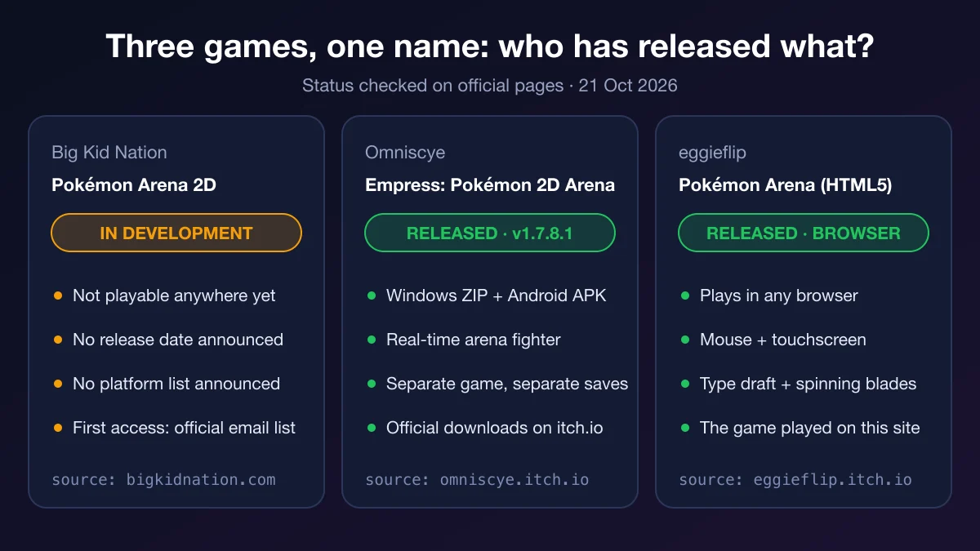Viewport: 980px width, 551px height.
Task: Select "First access: official email list" line
Action: 184,428
